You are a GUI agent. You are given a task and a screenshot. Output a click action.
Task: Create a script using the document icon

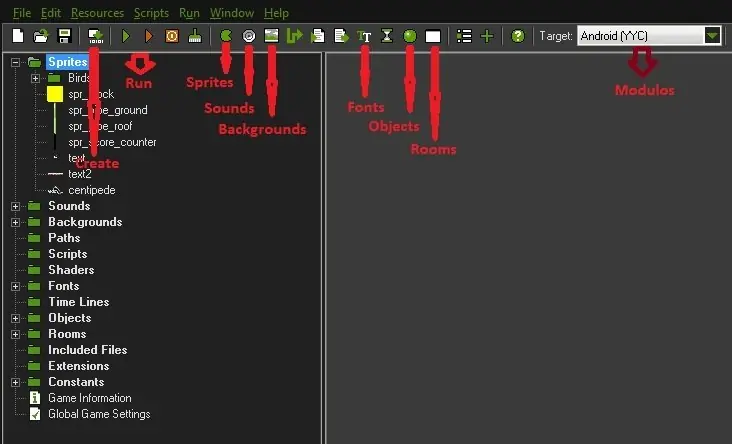[318, 36]
